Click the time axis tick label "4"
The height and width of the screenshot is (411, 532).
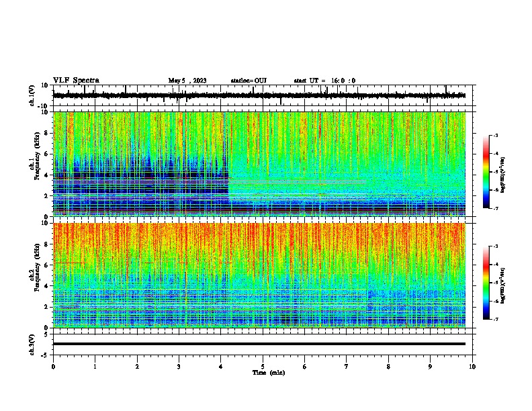point(221,367)
